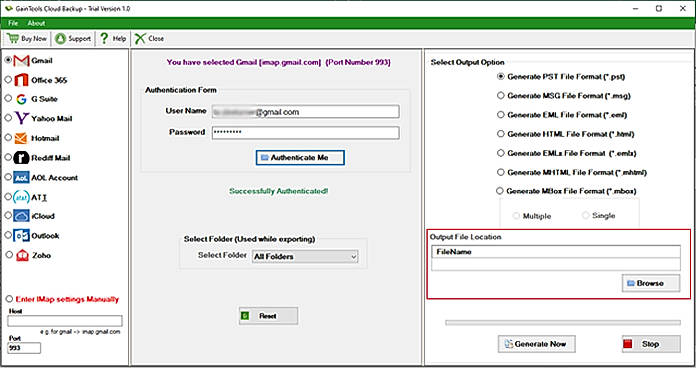Click the Browse button

[x=651, y=283]
